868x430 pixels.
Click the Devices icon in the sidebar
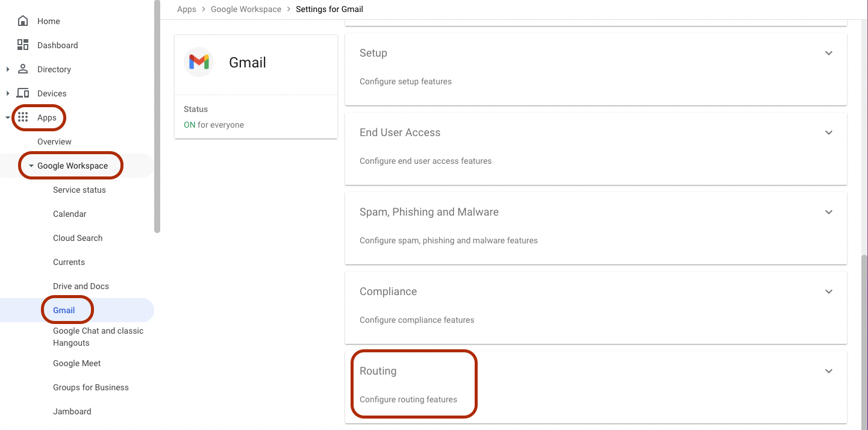(x=23, y=93)
